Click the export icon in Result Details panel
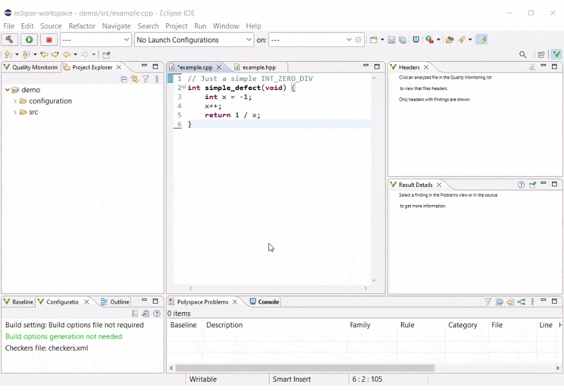 (532, 185)
